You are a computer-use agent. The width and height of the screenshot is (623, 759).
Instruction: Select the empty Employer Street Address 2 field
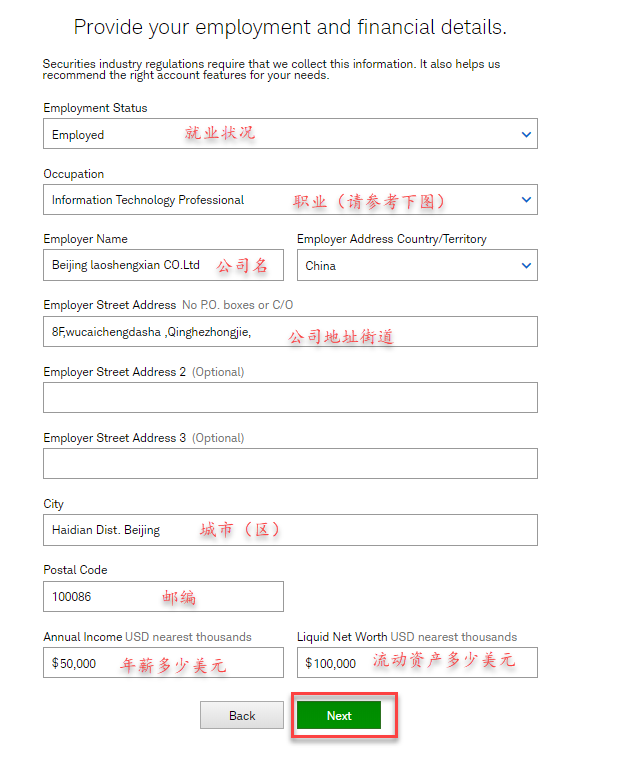tap(290, 397)
